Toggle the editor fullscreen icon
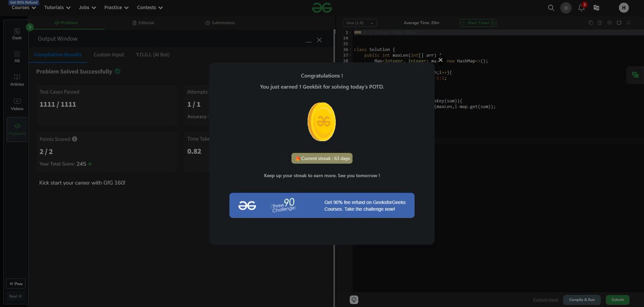Image resolution: width=644 pixels, height=307 pixels. [628, 23]
